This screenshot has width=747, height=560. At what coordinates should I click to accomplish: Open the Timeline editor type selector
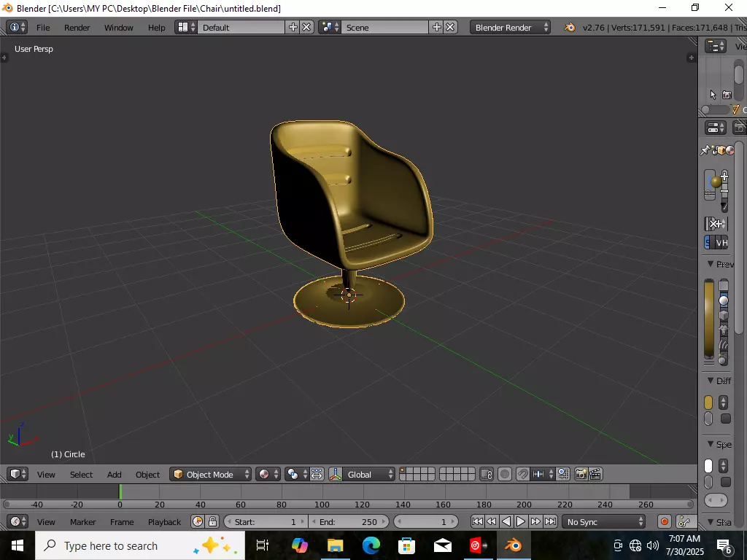click(18, 521)
